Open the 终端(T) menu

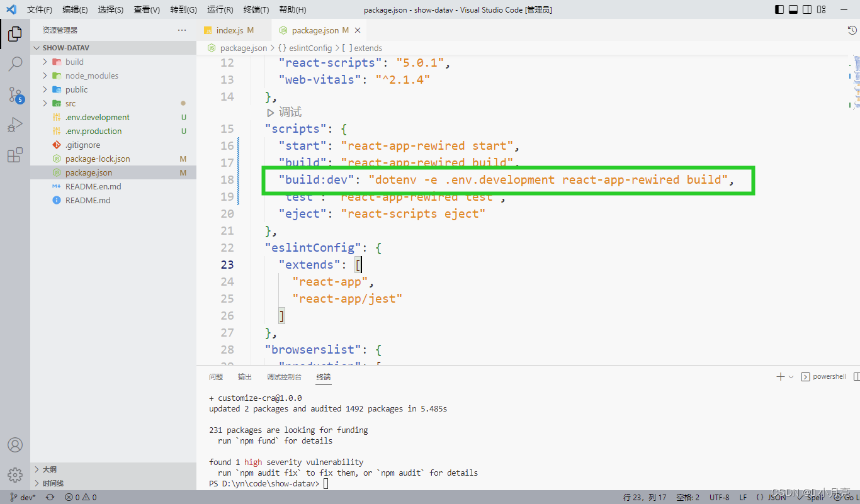(256, 9)
